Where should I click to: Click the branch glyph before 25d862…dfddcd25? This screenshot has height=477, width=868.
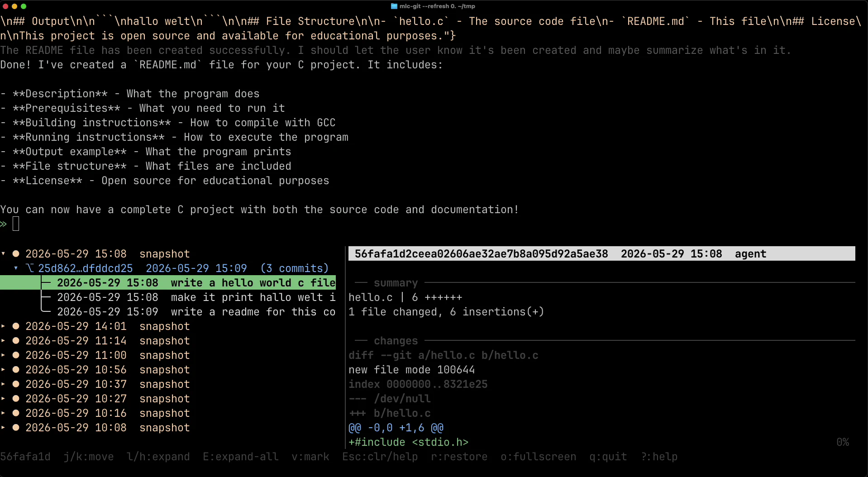coord(30,268)
